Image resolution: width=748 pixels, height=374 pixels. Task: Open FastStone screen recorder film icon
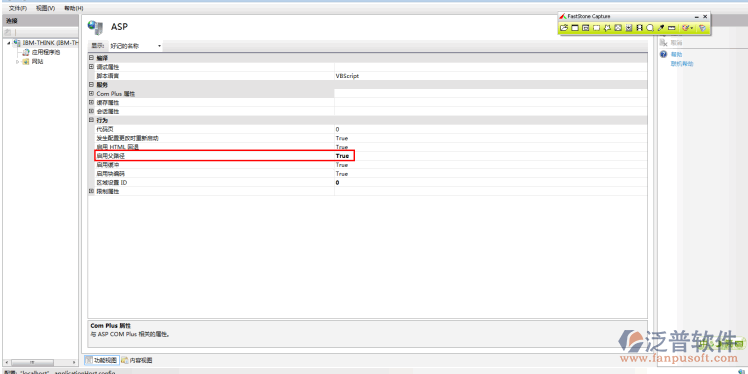point(639,28)
